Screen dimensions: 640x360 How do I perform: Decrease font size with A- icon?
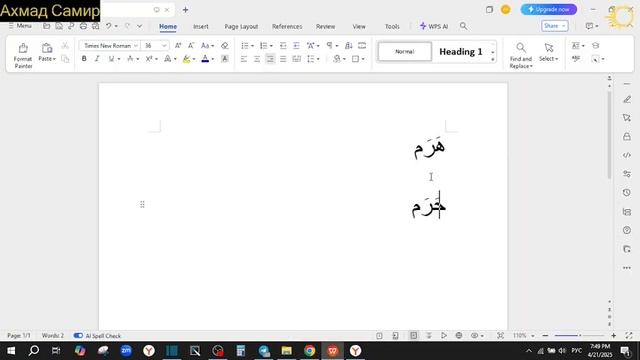[191, 46]
